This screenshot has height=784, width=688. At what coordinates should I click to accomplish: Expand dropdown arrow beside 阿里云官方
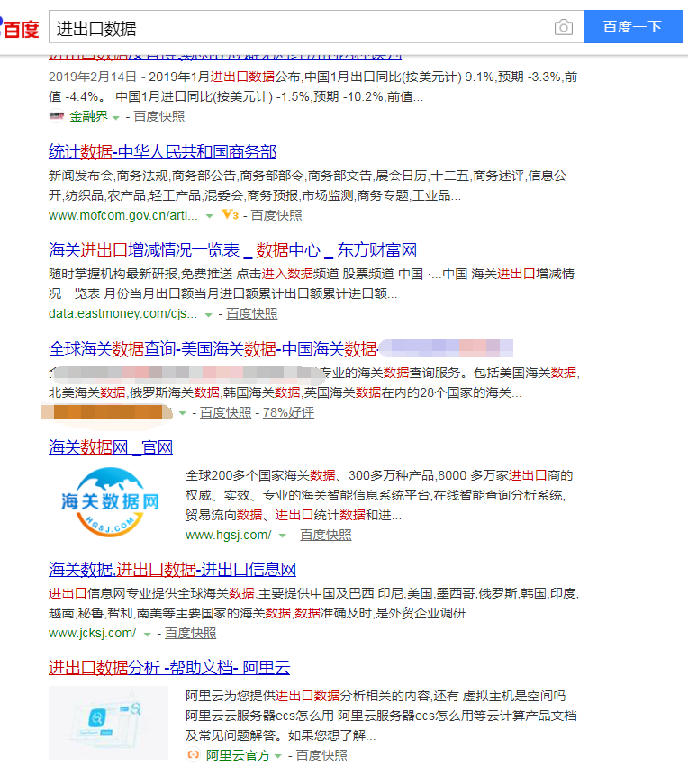click(x=278, y=756)
